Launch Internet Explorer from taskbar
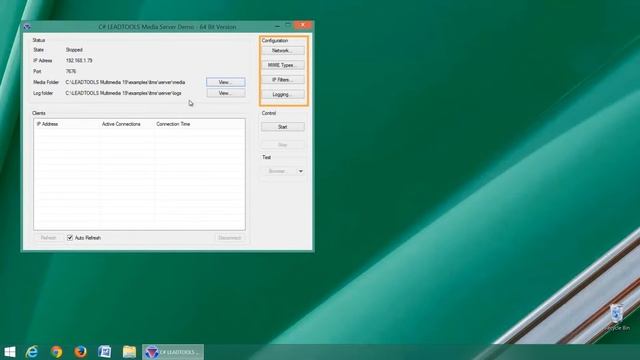 pos(32,352)
